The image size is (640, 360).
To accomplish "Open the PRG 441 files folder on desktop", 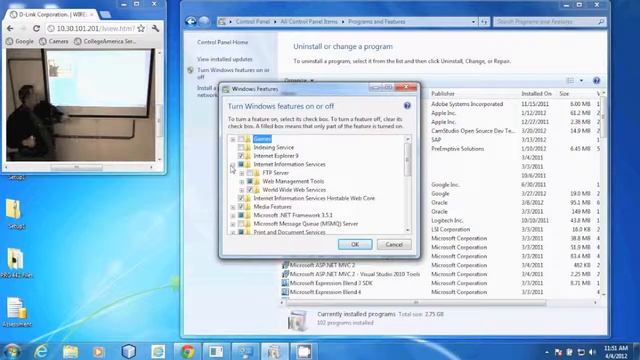I will (16, 263).
